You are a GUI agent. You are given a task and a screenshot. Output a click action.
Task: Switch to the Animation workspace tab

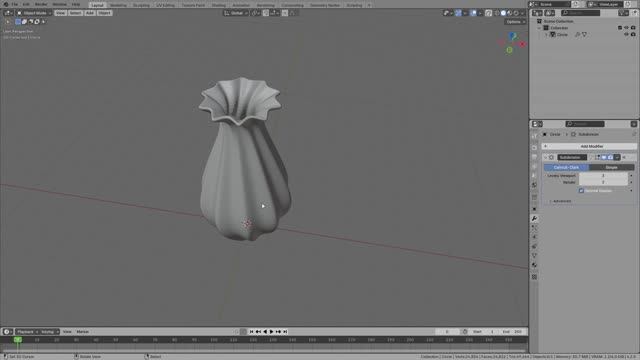(x=241, y=5)
